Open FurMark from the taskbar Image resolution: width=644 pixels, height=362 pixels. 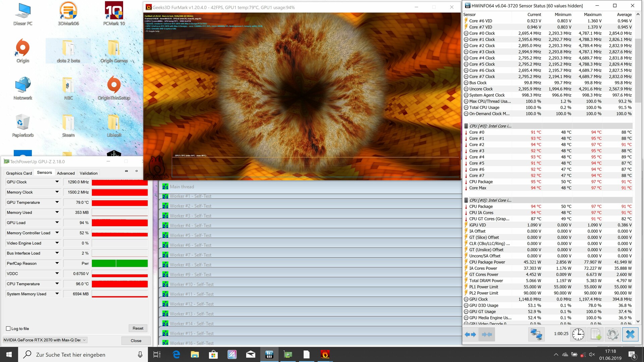[325, 354]
